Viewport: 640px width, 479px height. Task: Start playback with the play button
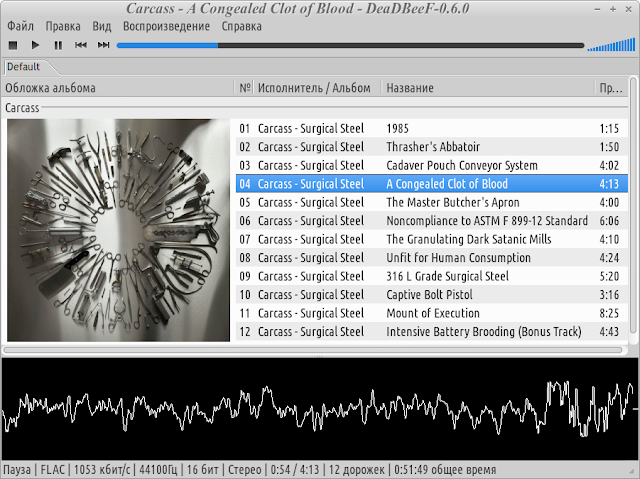[x=36, y=45]
